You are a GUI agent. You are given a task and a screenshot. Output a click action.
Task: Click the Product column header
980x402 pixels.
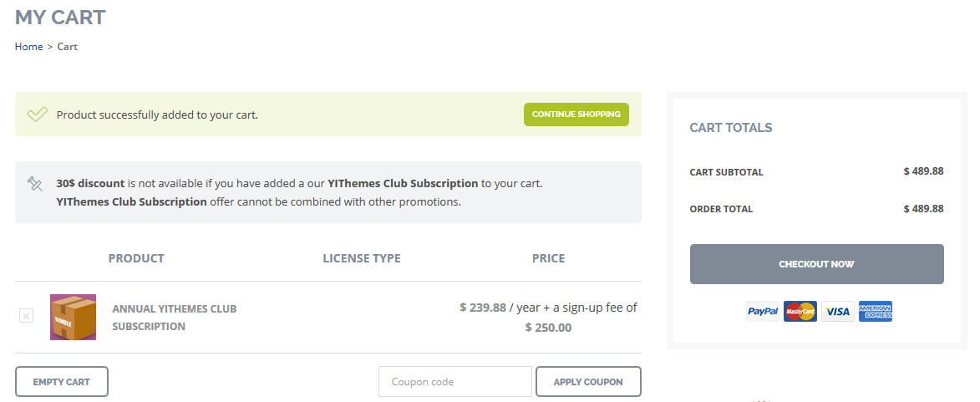[x=136, y=258]
